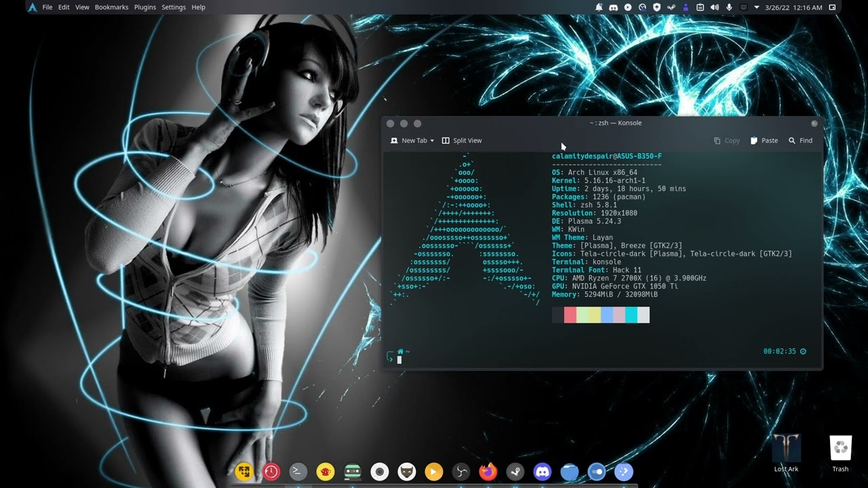The width and height of the screenshot is (868, 488).
Task: Click the Konsole title bar text
Action: click(616, 123)
